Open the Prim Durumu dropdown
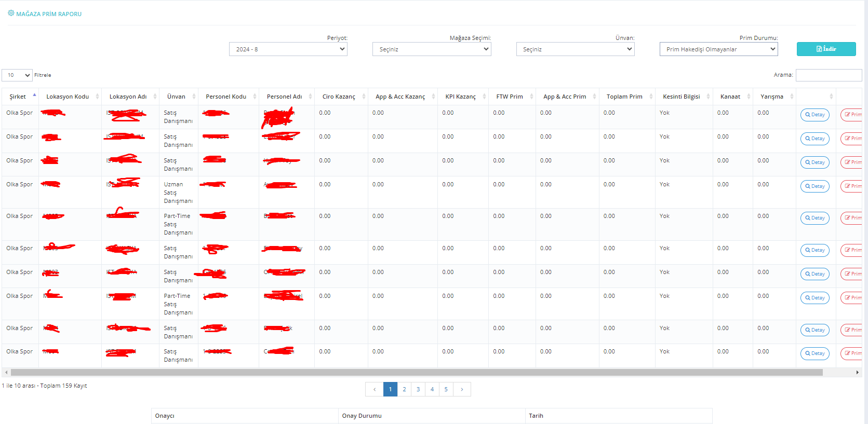This screenshot has width=868, height=424. click(x=719, y=49)
